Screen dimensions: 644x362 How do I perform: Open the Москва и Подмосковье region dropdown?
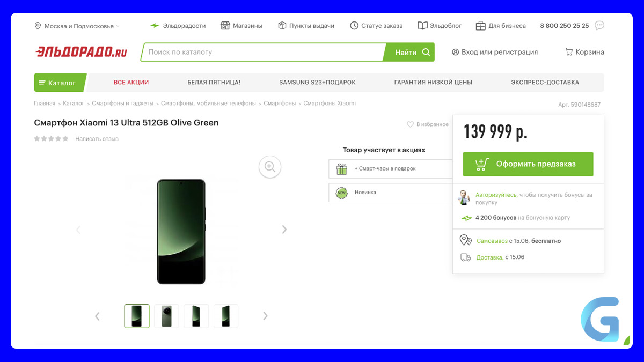coord(77,26)
